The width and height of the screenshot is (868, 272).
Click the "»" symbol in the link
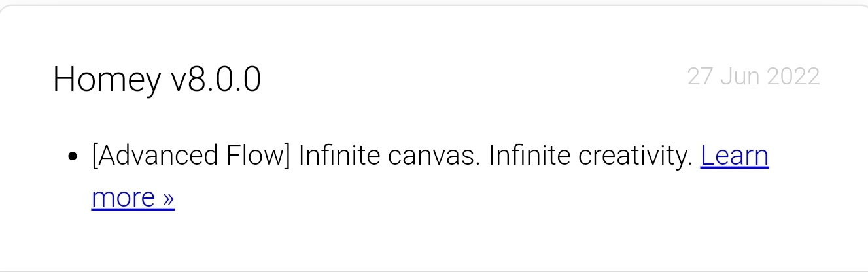click(168, 198)
